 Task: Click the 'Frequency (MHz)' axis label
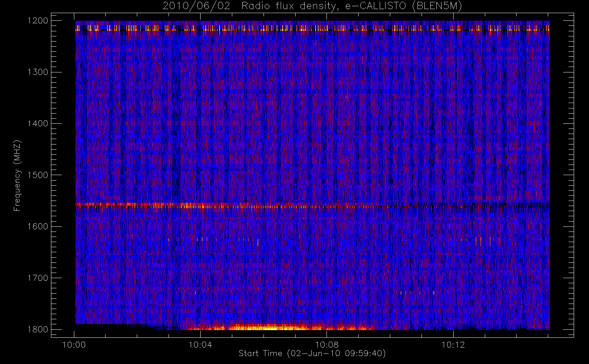[x=17, y=175]
